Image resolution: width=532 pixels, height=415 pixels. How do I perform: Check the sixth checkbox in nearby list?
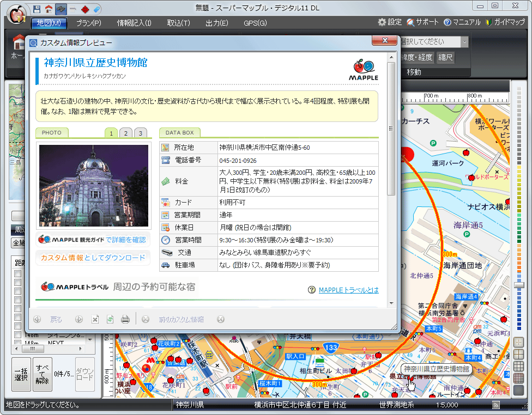click(17, 318)
